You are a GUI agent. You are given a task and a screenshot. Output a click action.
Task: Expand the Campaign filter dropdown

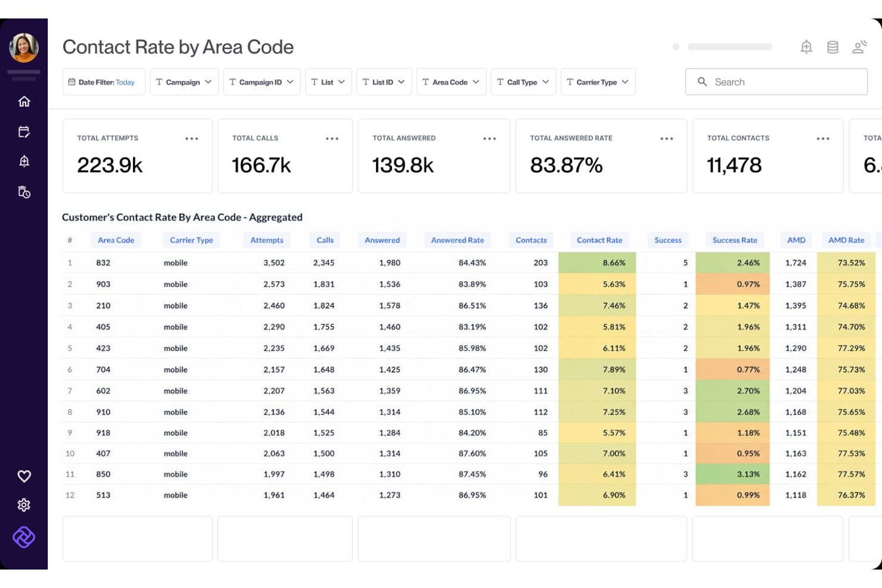[x=184, y=82]
